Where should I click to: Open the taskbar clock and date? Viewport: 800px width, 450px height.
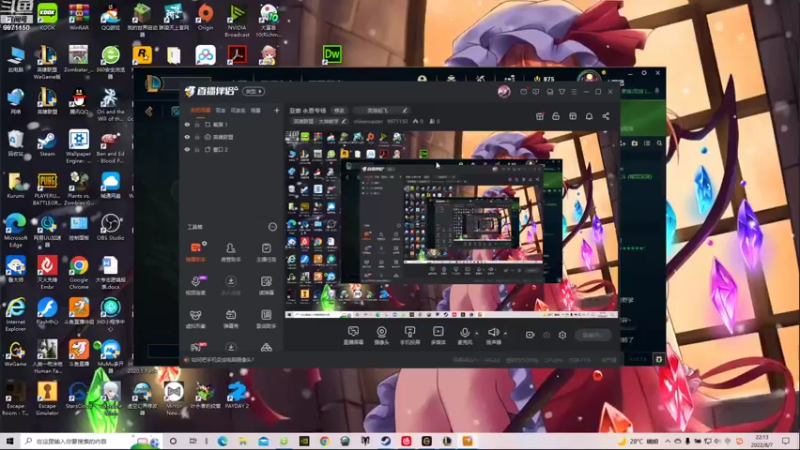(x=761, y=441)
